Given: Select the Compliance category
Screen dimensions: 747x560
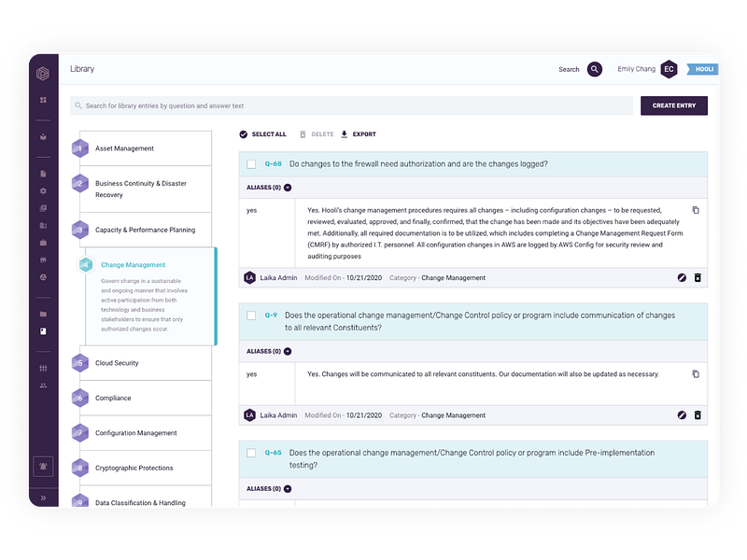Looking at the screenshot, I should [x=146, y=399].
